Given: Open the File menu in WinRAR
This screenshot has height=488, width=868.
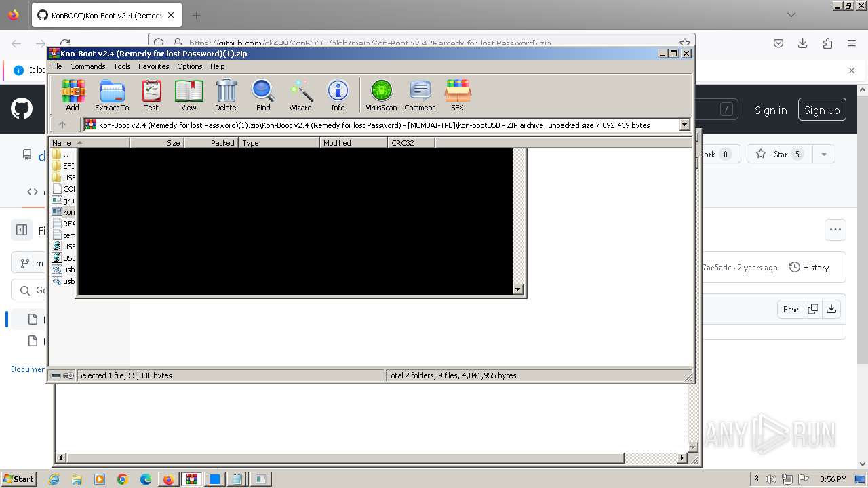Looking at the screenshot, I should click(x=56, y=66).
